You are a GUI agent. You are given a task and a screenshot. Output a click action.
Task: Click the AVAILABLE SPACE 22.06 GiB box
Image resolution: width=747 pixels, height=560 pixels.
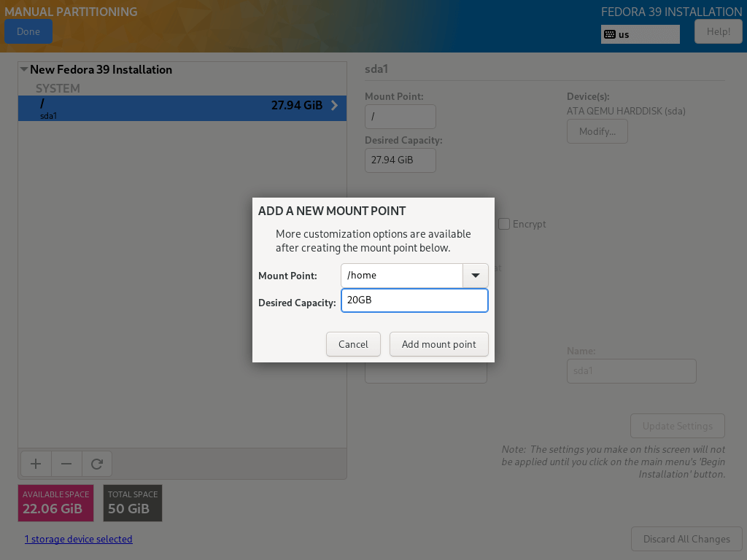[x=55, y=503]
